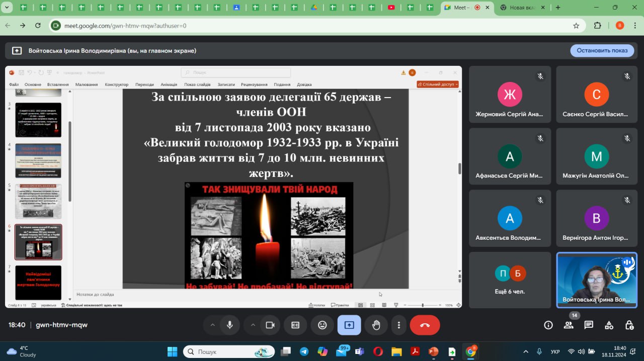
Task: Open the chat with everyone panel
Action: coord(589,325)
